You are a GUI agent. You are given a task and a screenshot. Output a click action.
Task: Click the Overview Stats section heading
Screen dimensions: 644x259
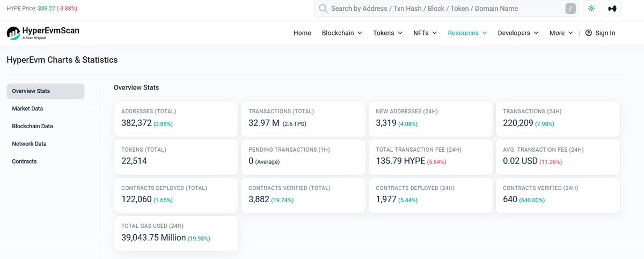(x=136, y=87)
